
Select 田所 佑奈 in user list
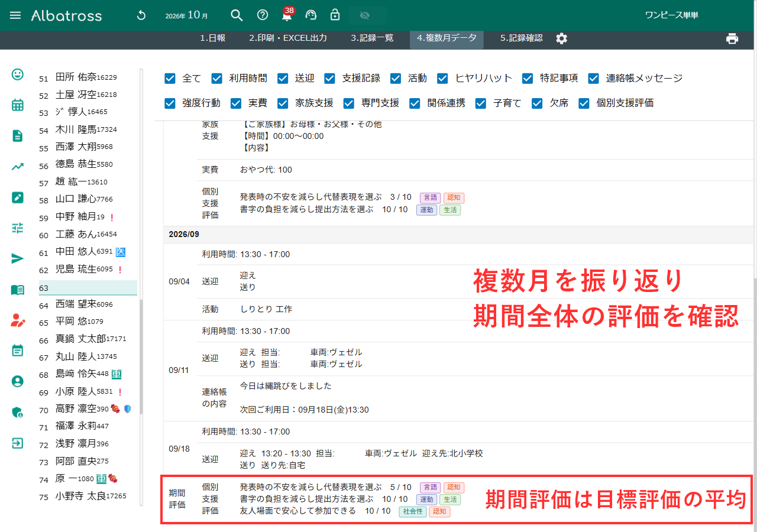tap(88, 77)
